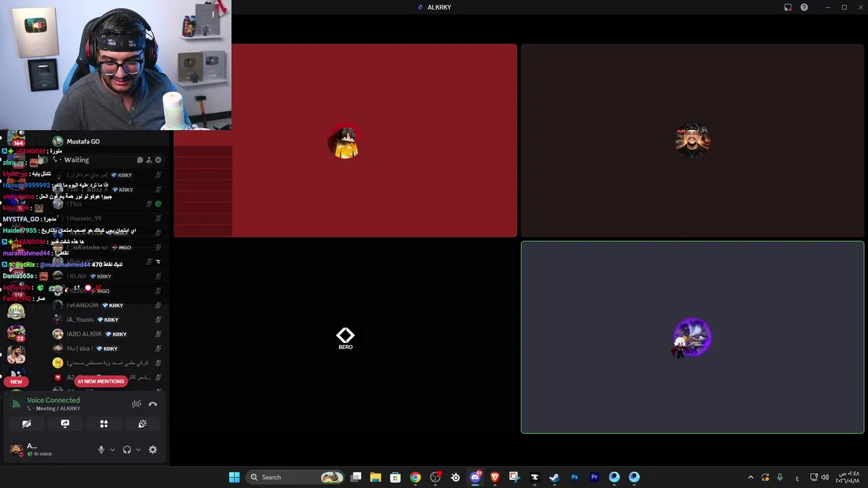Focus BERO participant tile
868x488 pixels.
(345, 338)
